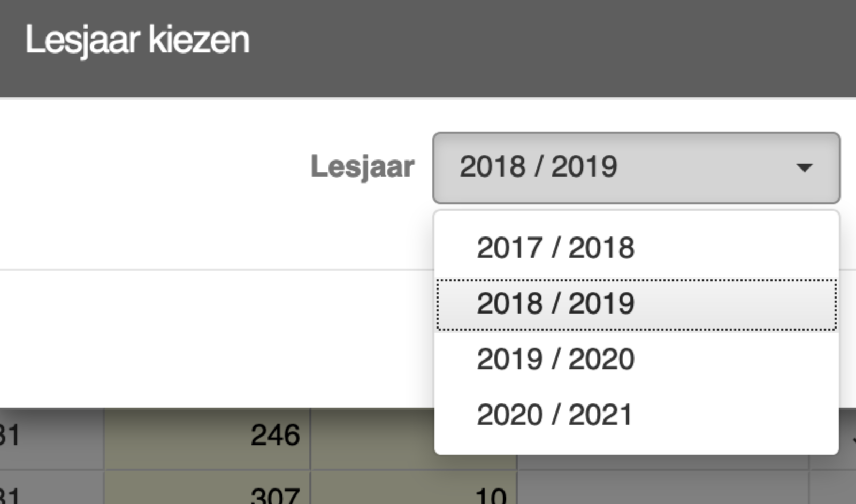Viewport: 856px width, 504px height.
Task: Click the selected '2018 / 2019' text in the select
Action: point(538,167)
